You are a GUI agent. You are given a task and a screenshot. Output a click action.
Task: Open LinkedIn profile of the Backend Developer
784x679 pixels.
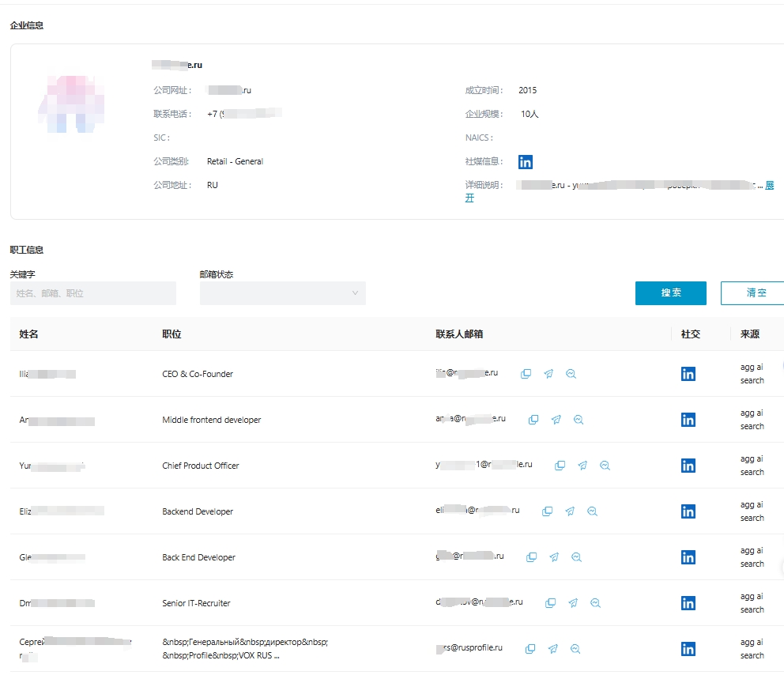688,511
